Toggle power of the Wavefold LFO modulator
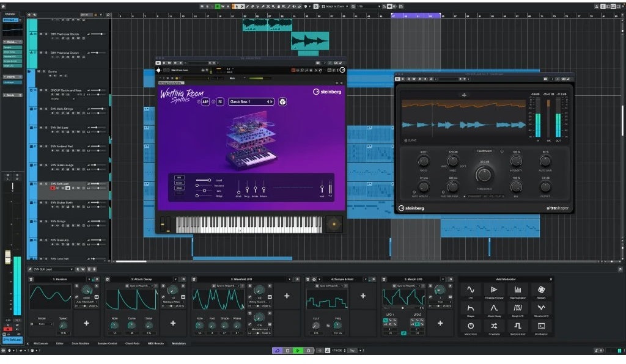The height and width of the screenshot is (364, 626). (x=194, y=280)
